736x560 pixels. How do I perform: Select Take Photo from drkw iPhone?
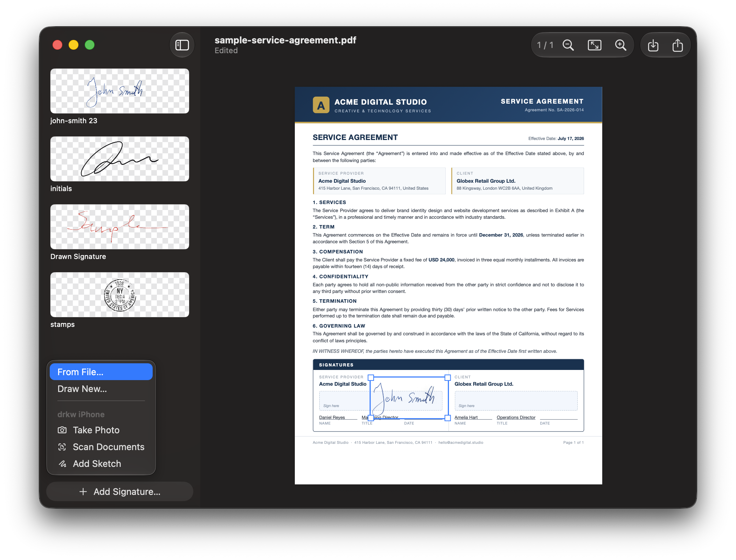pos(101,430)
